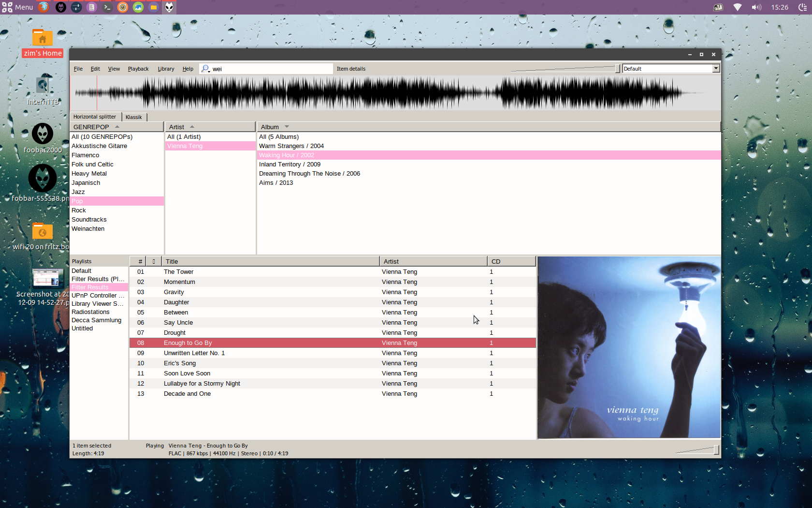The width and height of the screenshot is (812, 508).
Task: Select the track 'Lullabye for a Stormy Night'
Action: (333, 384)
